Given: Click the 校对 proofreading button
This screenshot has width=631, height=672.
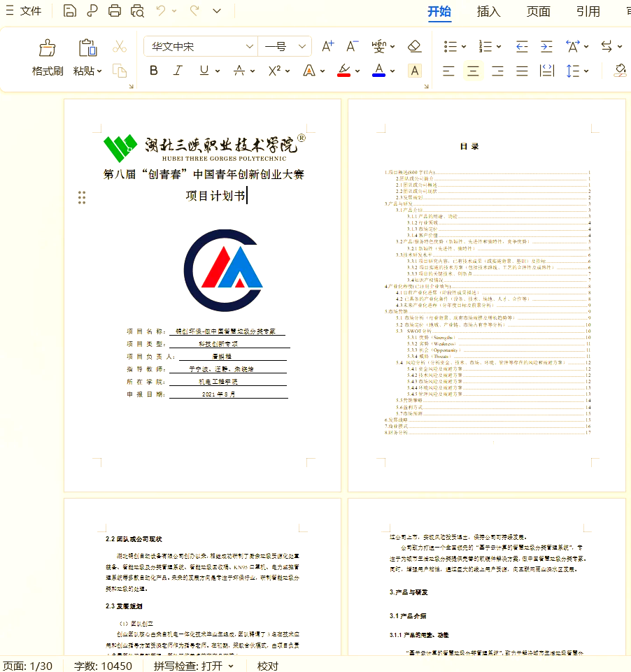Looking at the screenshot, I should click(268, 666).
